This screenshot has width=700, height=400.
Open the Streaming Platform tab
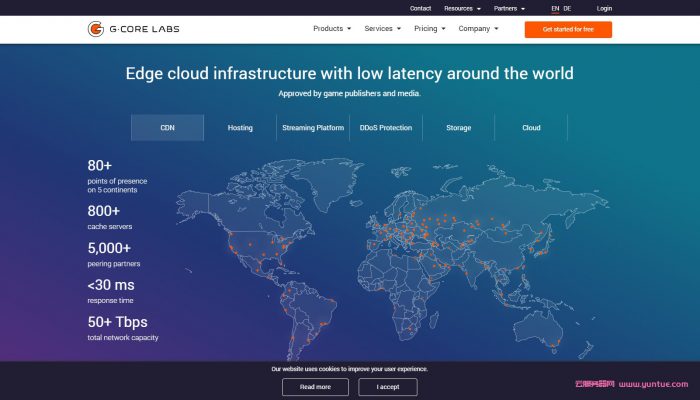[313, 128]
